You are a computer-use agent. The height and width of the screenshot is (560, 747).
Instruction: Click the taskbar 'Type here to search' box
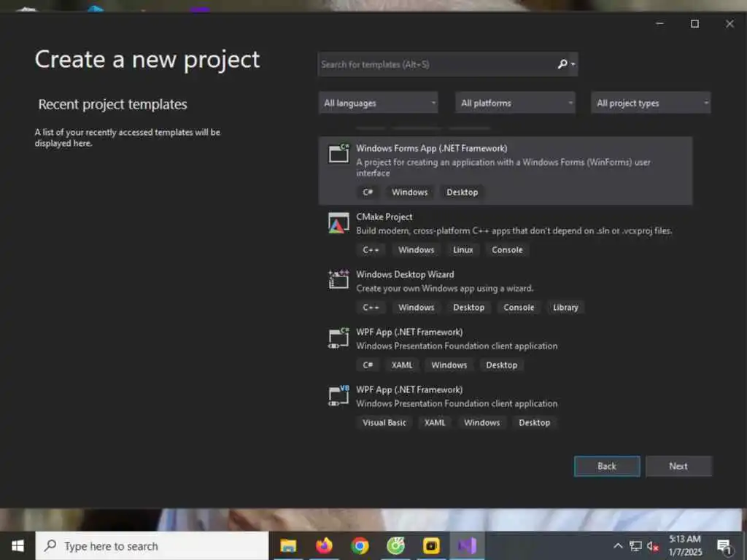pos(152,545)
